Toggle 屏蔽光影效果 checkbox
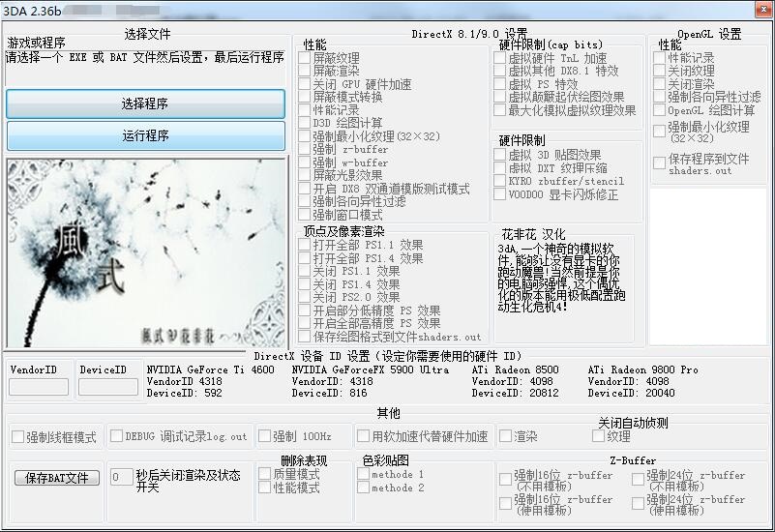The width and height of the screenshot is (775, 532). [305, 175]
